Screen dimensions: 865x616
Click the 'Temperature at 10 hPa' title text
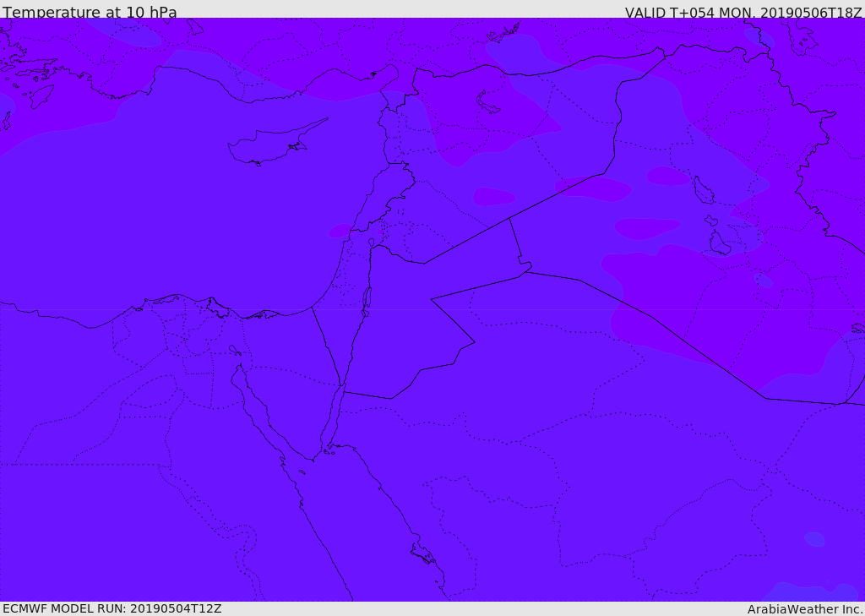point(90,12)
